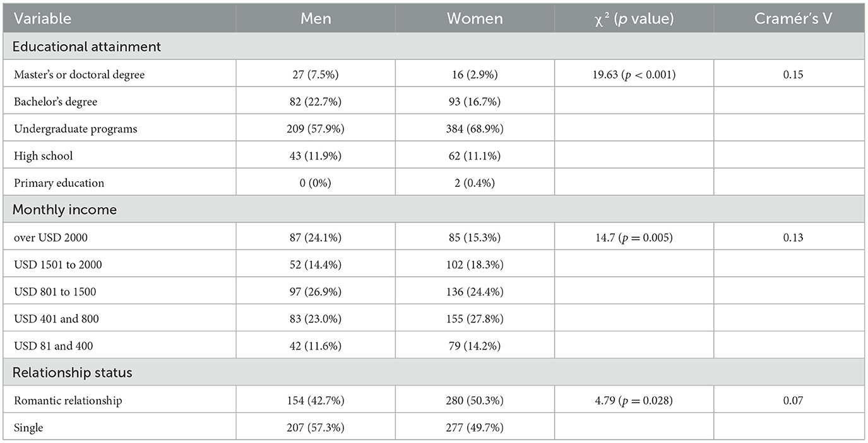Click the Single row label
Viewport: 868px width, 443px height.
tap(28, 428)
